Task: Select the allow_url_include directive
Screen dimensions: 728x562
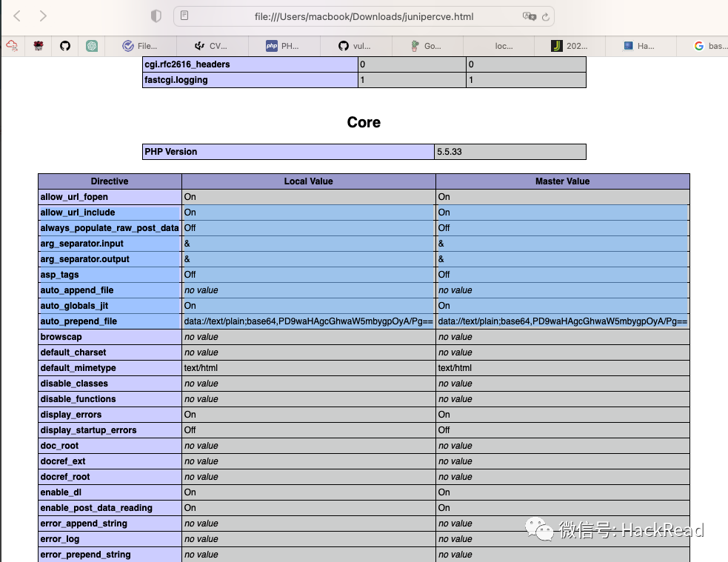Action: point(78,213)
